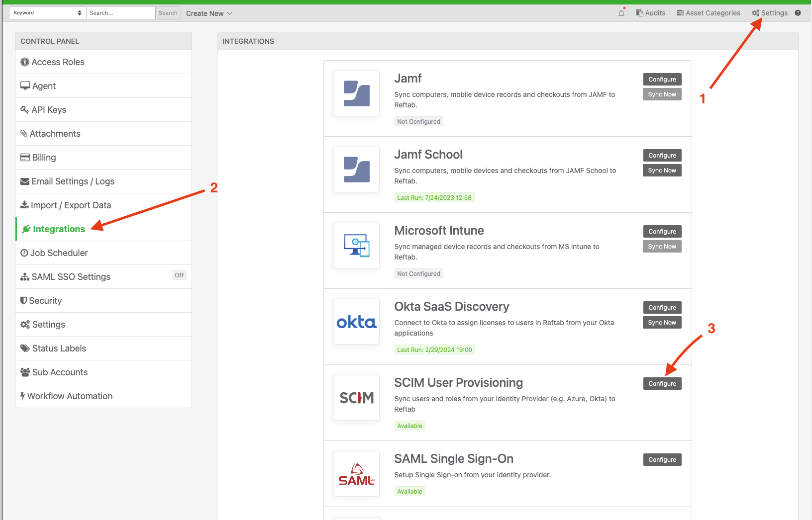
Task: Open Billing via the credit card icon
Action: click(x=25, y=157)
